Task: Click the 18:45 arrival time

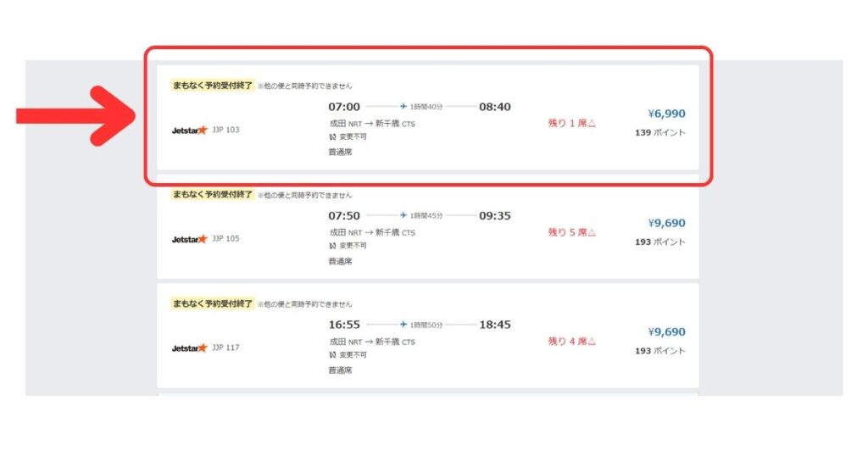Action: point(495,325)
